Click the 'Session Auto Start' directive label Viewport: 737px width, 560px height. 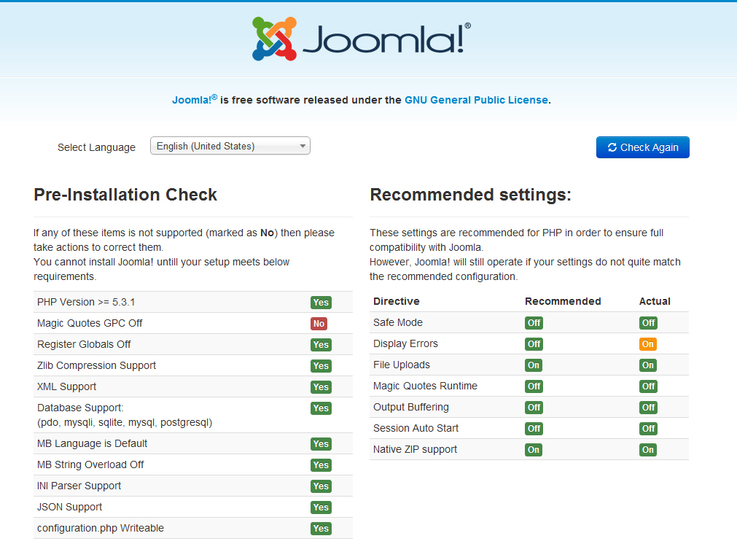tap(416, 428)
